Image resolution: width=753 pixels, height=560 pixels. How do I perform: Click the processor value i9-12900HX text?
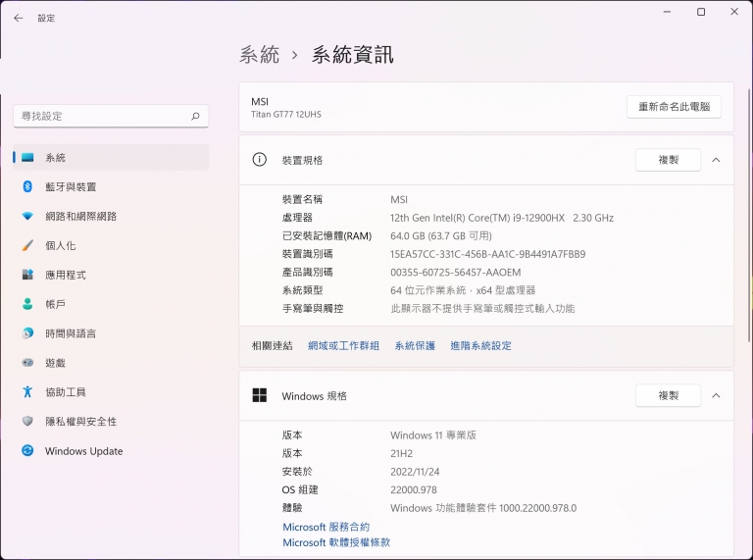[x=502, y=218]
